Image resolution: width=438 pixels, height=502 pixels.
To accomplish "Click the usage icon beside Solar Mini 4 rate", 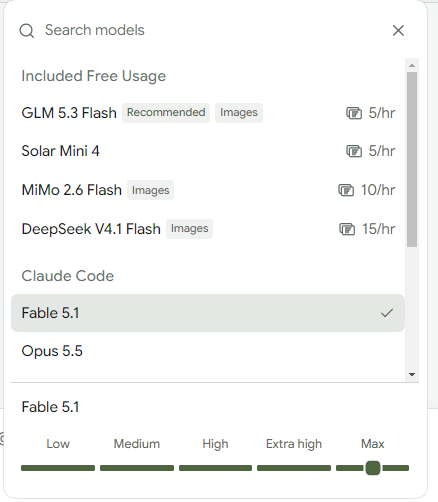I will coord(354,151).
